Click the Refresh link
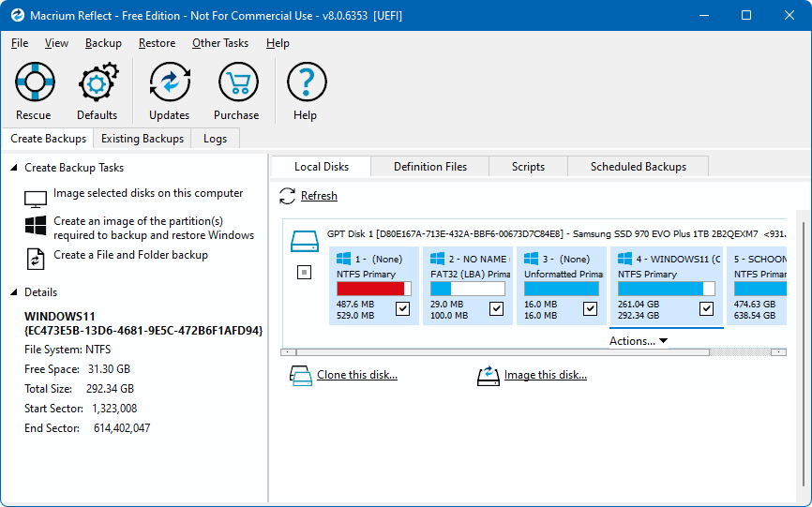The height and width of the screenshot is (507, 812). [319, 196]
